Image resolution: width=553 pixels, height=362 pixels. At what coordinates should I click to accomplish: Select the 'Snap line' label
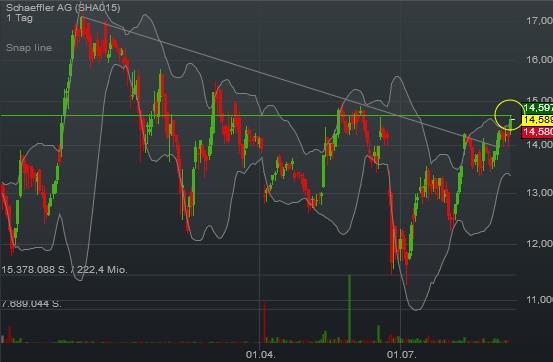pyautogui.click(x=29, y=48)
